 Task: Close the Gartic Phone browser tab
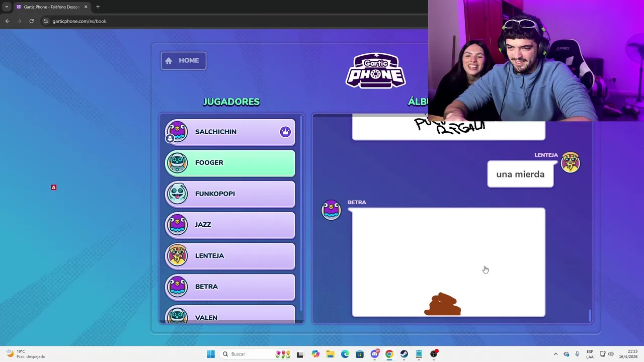click(86, 7)
